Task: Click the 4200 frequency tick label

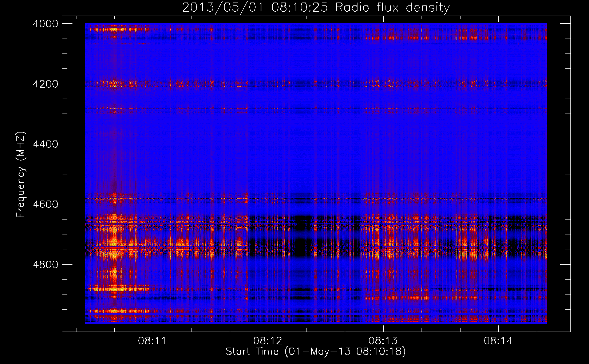Action: 45,84
